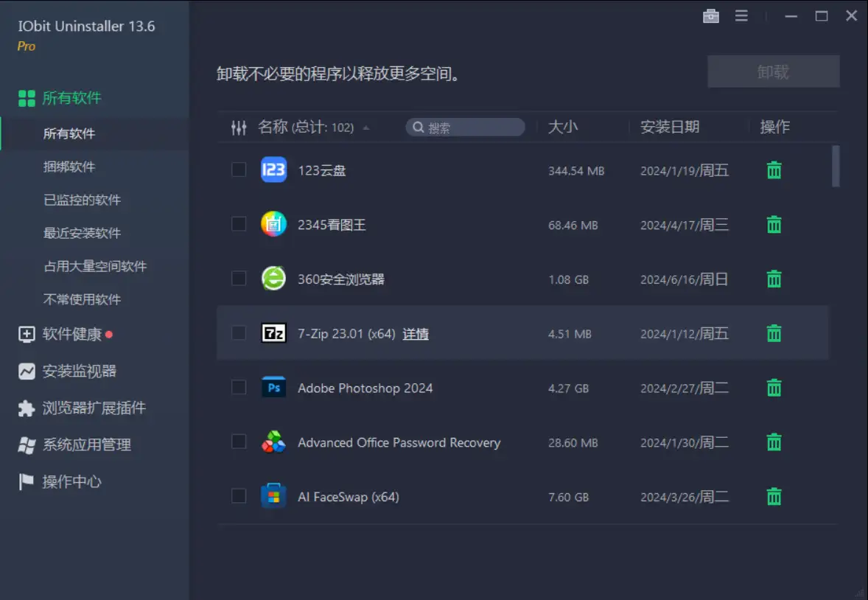
Task: Click the vertical scrollbar of software list
Action: [x=835, y=166]
